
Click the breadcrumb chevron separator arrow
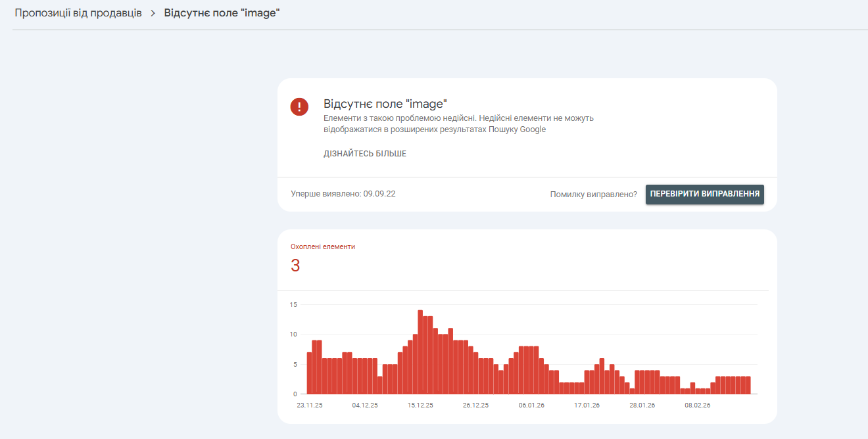coord(153,13)
